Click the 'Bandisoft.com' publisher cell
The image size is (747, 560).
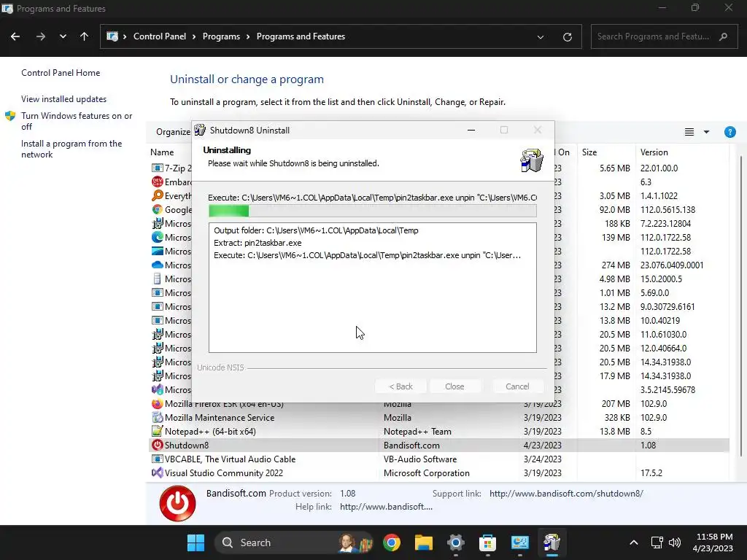pos(411,446)
